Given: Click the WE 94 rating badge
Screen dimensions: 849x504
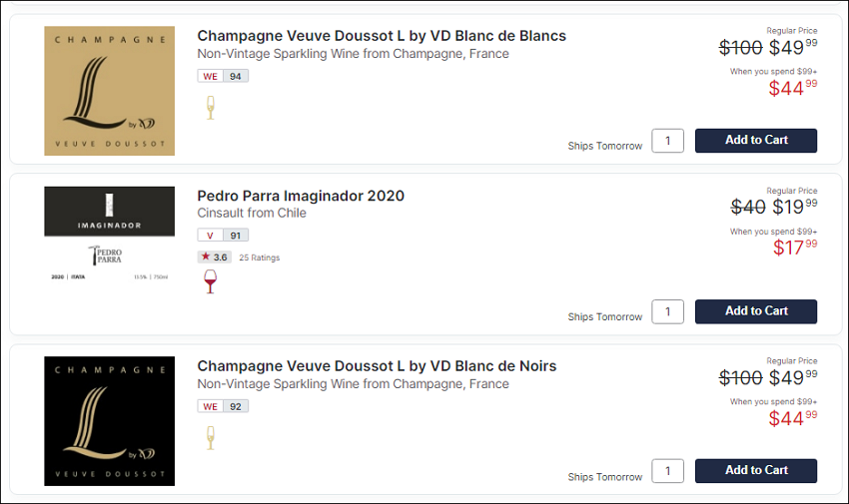Looking at the screenshot, I should pos(223,76).
